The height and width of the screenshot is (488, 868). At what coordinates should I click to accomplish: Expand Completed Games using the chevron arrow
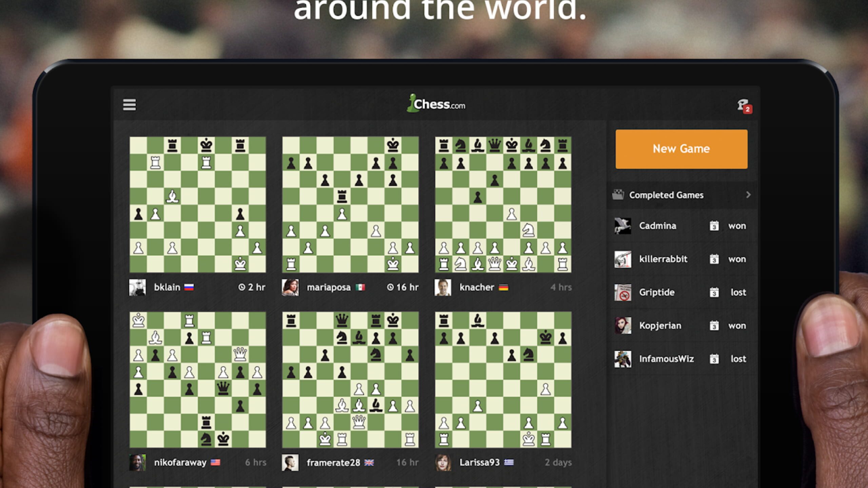click(x=748, y=195)
